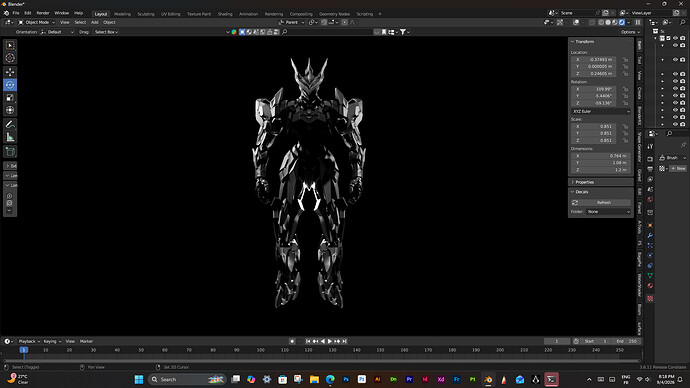Open the Particles properties tab
Viewport: 690px width, 388px height.
pyautogui.click(x=650, y=245)
